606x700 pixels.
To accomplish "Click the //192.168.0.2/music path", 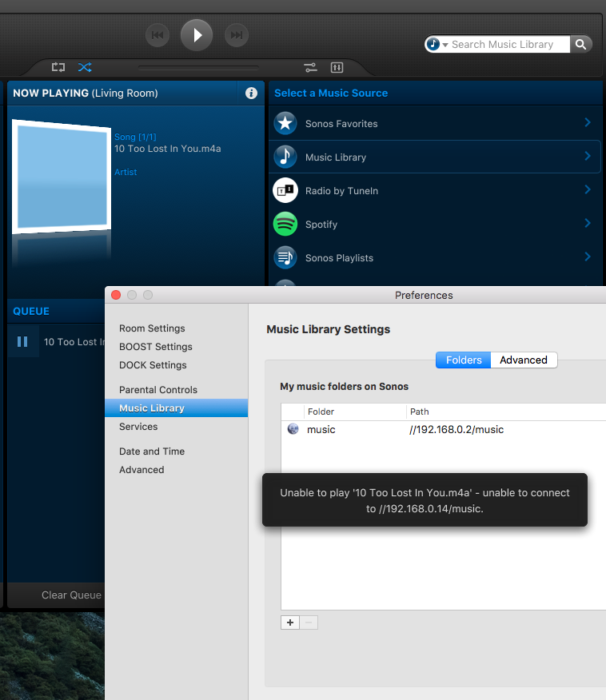I will [456, 429].
